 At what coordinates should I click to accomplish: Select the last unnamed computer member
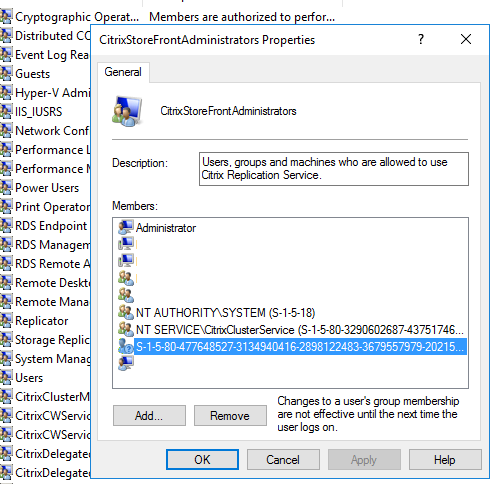point(126,363)
